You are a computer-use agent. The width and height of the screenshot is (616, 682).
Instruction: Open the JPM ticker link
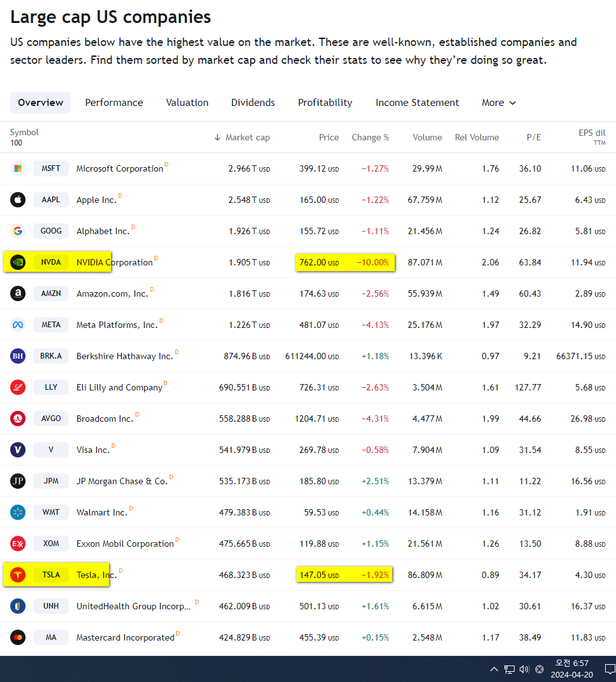coord(51,481)
